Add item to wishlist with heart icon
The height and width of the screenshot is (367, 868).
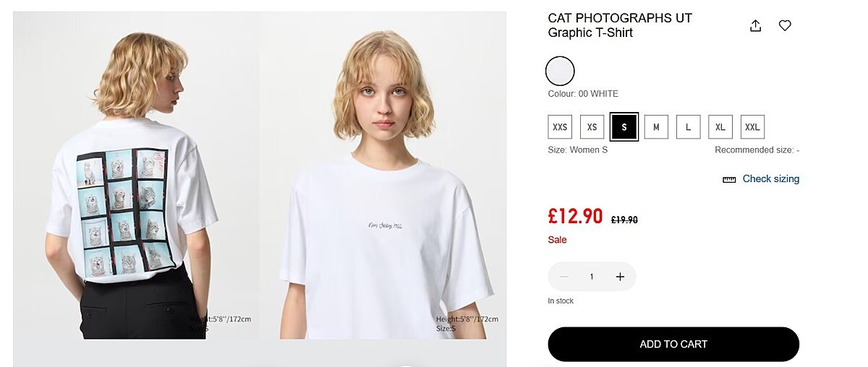point(785,26)
